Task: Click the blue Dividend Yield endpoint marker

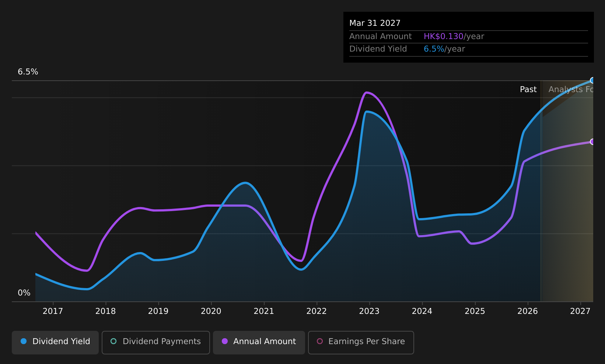Action: [592, 80]
